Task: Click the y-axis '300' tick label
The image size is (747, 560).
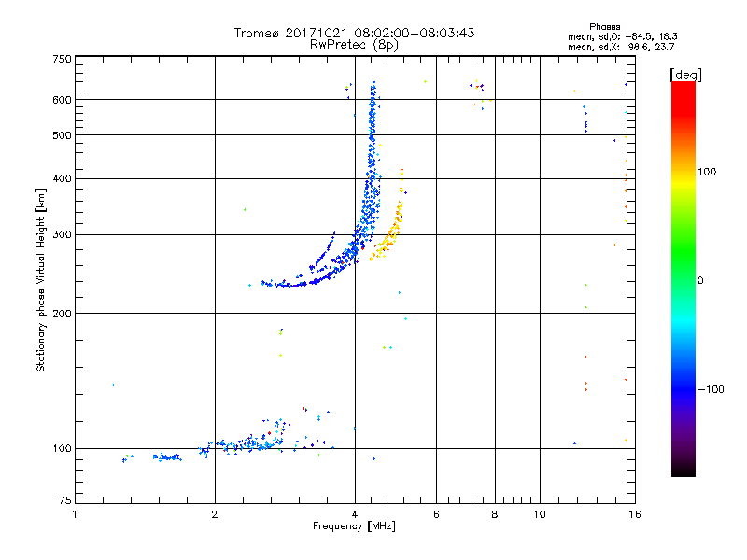Action: pyautogui.click(x=62, y=235)
